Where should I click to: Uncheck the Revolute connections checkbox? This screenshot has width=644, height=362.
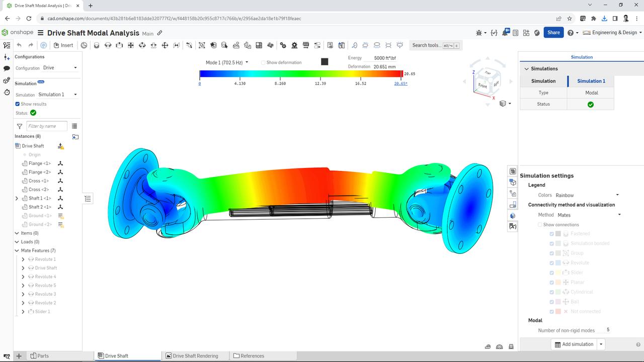tap(551, 262)
